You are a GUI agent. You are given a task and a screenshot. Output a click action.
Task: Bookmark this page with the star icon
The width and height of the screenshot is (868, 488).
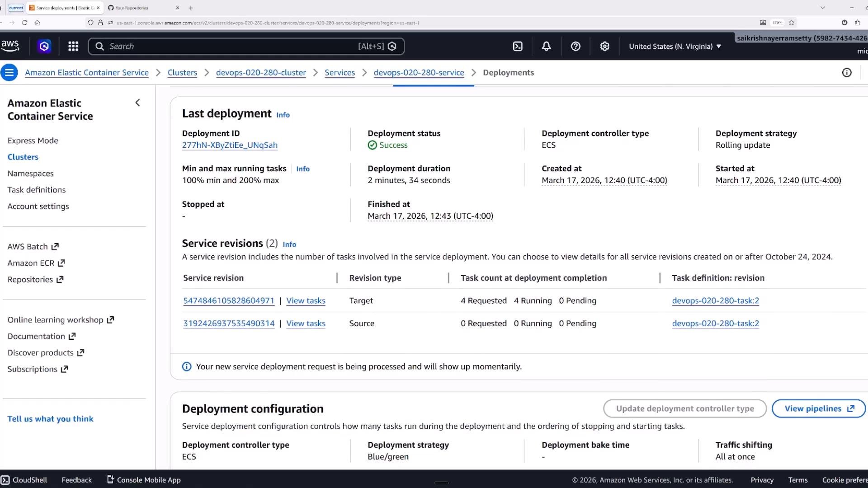[791, 23]
